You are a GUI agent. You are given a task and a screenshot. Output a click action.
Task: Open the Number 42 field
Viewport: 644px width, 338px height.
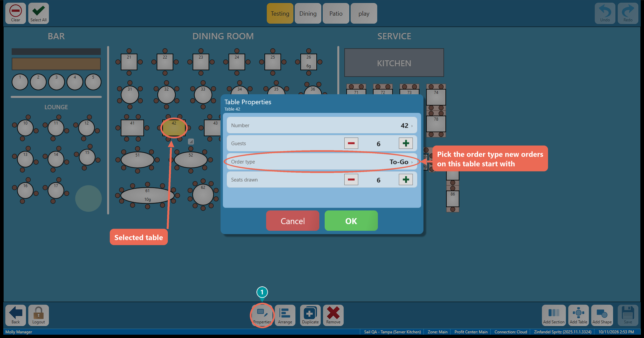coord(322,126)
